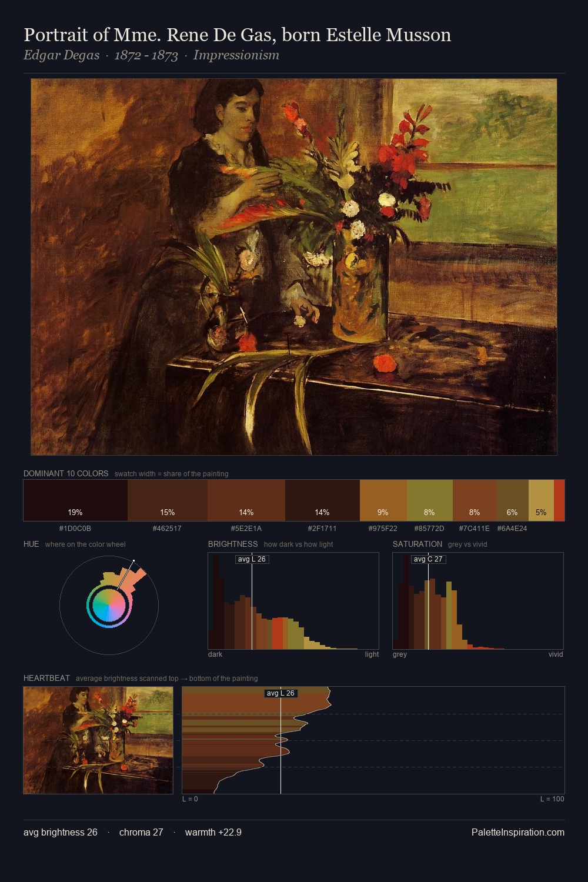Click the 'SATURATION' section heading

(417, 544)
